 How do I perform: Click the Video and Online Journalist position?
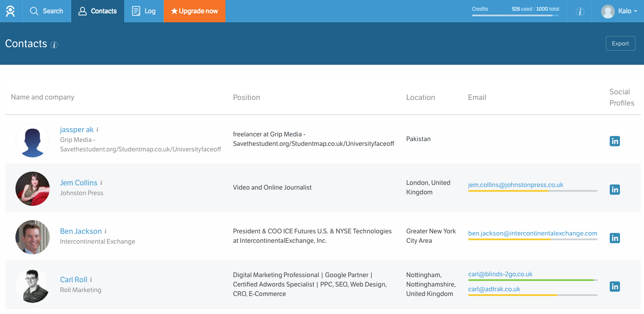click(272, 187)
